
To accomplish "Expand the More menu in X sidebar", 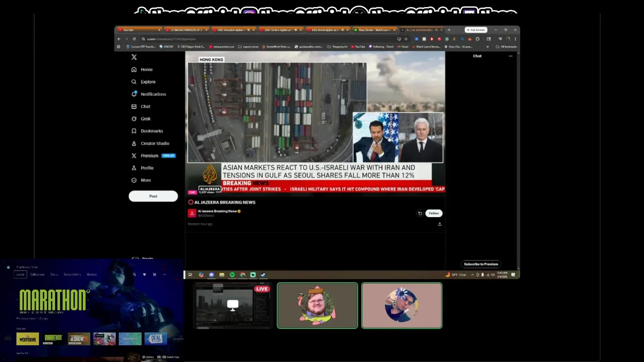I will (141, 180).
